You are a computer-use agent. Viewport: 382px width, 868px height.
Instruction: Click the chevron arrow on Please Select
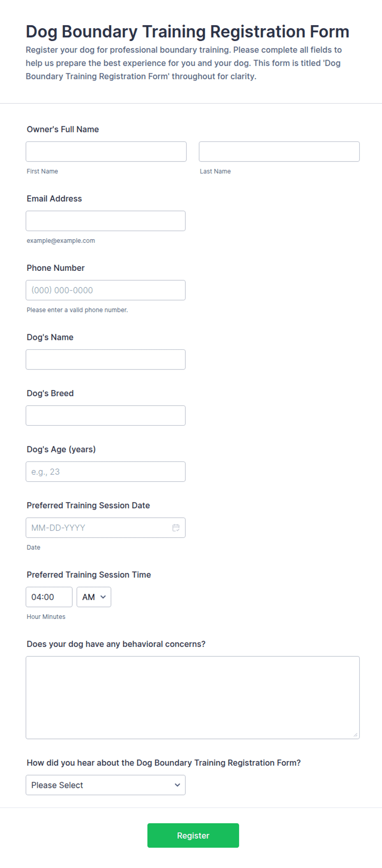(177, 785)
